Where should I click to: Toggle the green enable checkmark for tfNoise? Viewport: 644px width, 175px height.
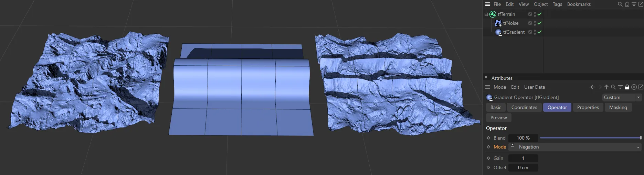point(539,23)
